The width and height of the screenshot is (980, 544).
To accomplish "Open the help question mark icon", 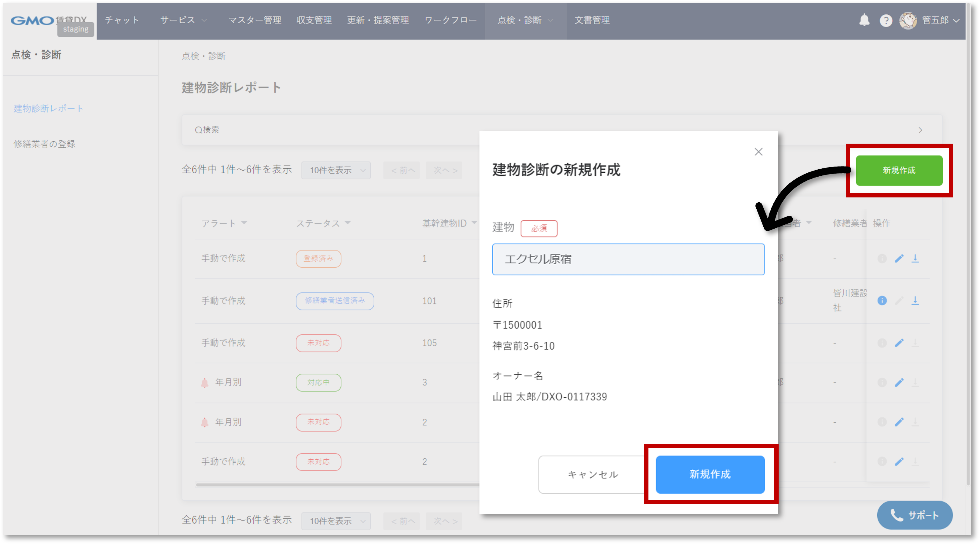I will point(886,20).
